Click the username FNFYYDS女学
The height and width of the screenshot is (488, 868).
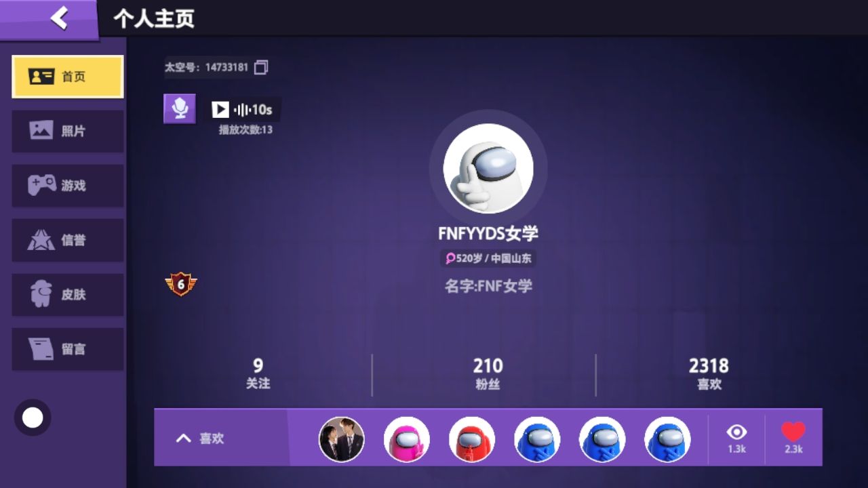(x=488, y=234)
